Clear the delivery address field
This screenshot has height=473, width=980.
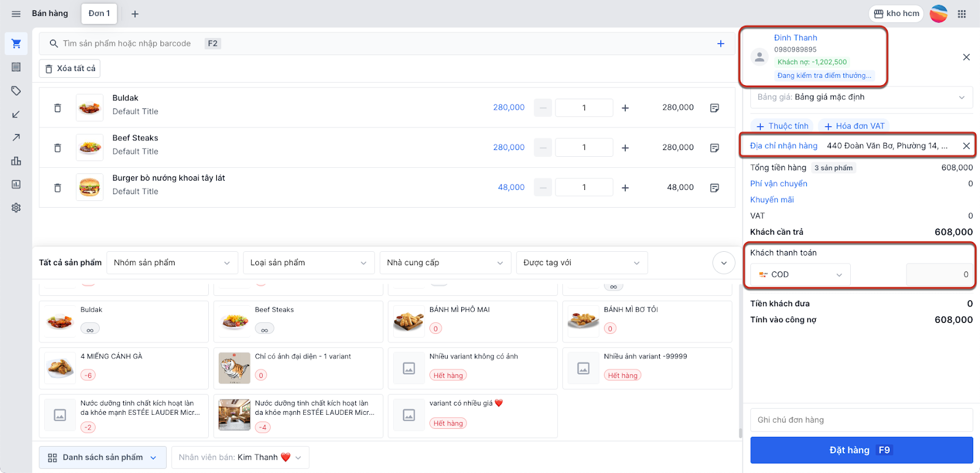966,146
